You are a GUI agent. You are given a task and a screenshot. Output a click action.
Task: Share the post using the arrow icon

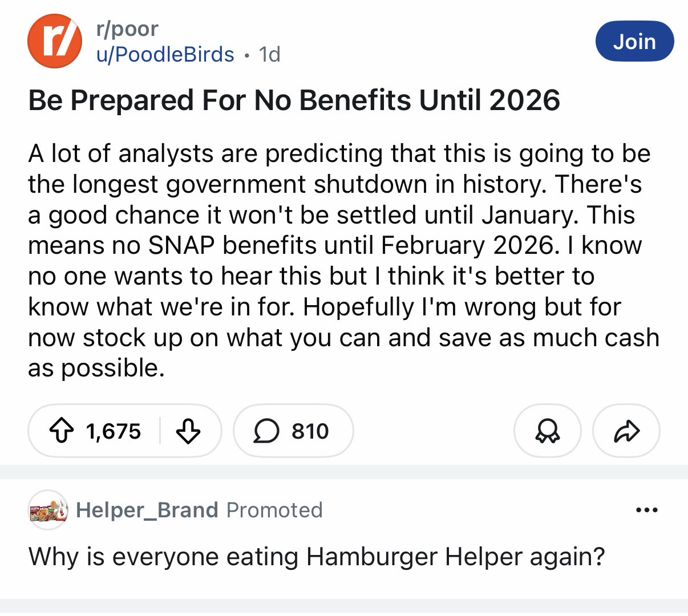[626, 431]
